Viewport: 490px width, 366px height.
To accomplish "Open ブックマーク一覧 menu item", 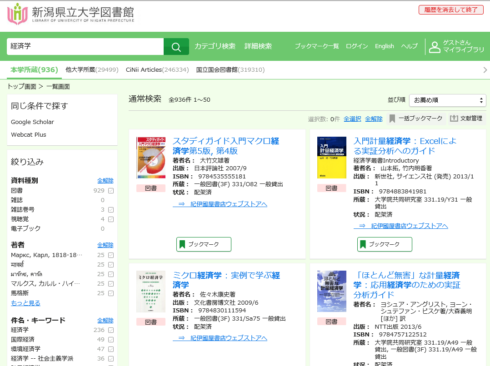I will point(317,46).
